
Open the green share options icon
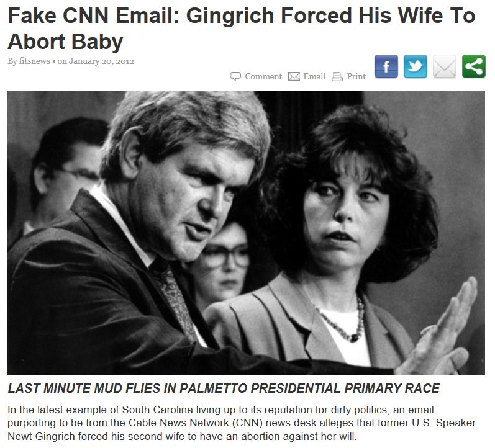point(474,66)
